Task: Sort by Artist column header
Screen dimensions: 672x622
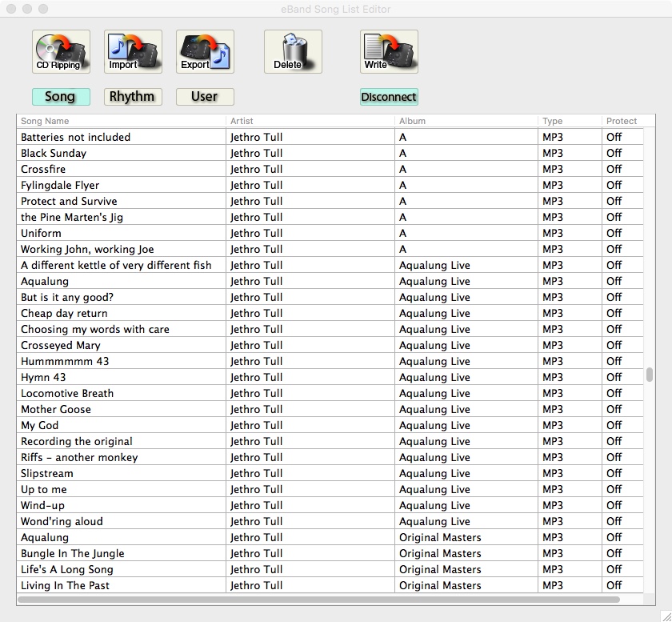Action: coord(310,121)
